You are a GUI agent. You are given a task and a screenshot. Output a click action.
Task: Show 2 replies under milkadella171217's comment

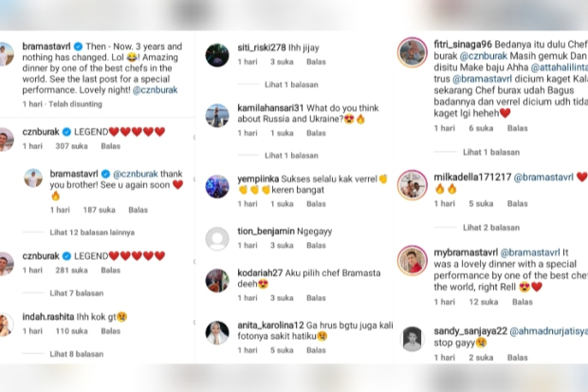(x=491, y=228)
